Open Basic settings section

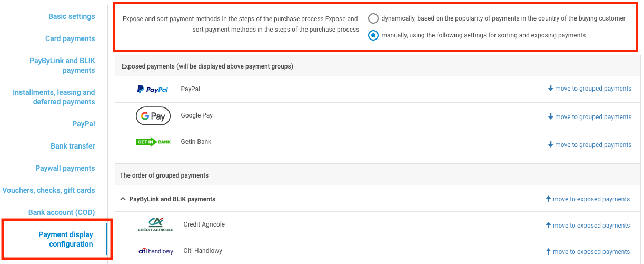(72, 16)
